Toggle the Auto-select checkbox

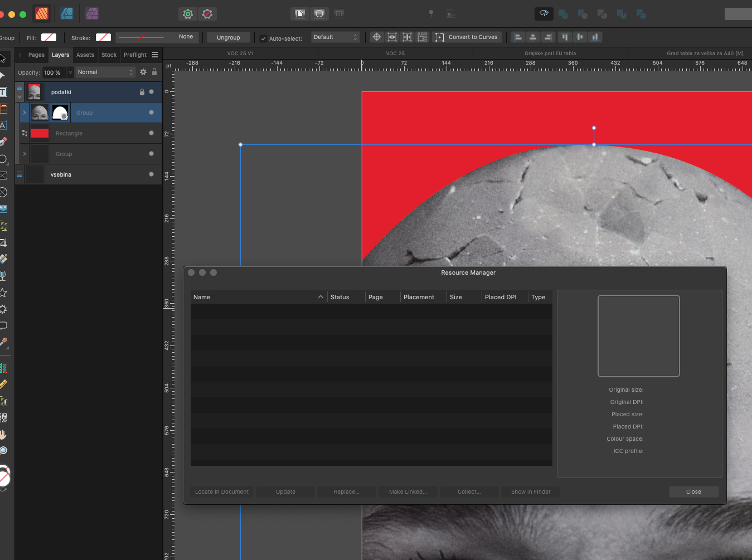pos(263,38)
